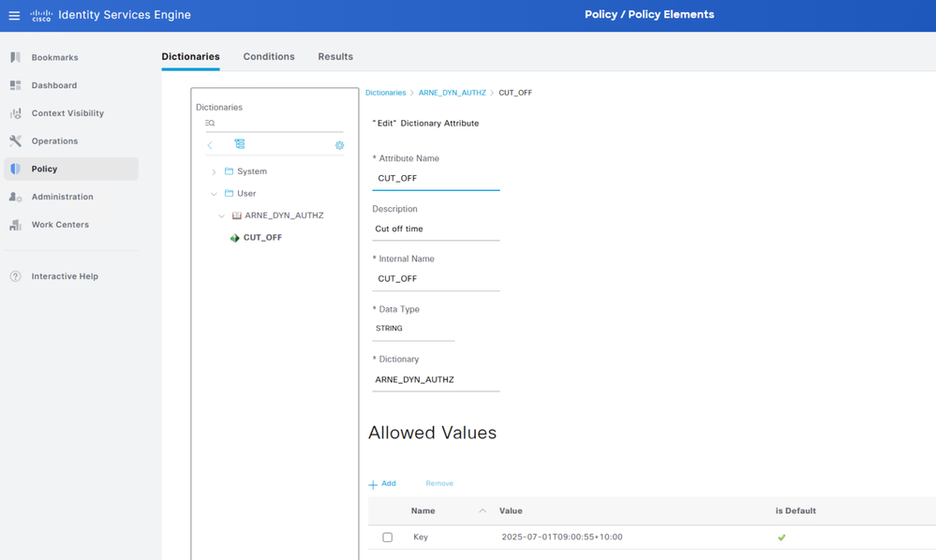Click the dictionary search filter icon
936x560 pixels.
click(x=210, y=123)
